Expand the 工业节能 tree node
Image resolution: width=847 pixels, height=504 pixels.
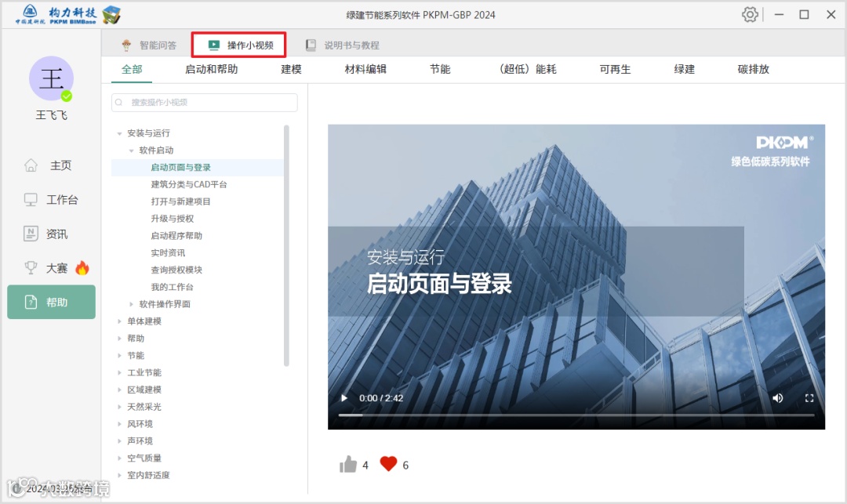[119, 373]
